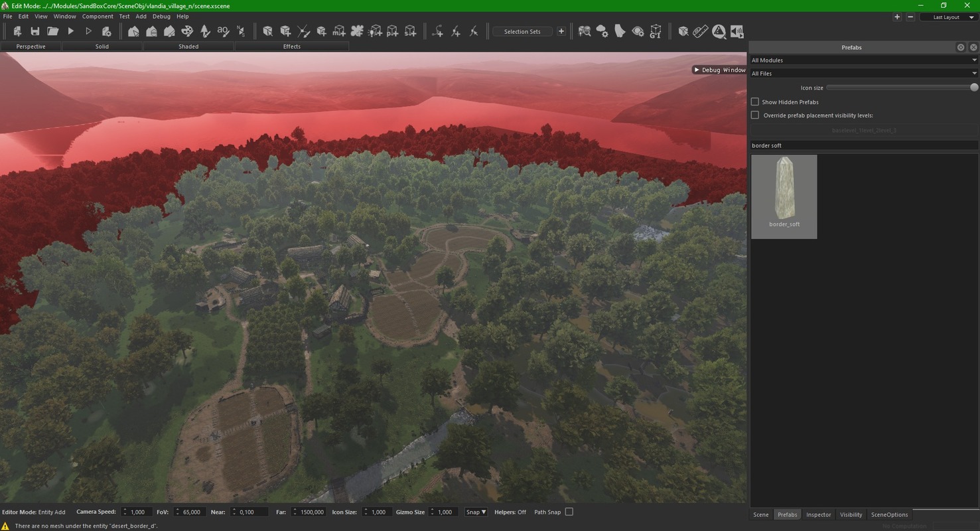Screen dimensions: 980x531
Task: Click the puzzle-piece add icon in toolbar
Action: click(357, 31)
